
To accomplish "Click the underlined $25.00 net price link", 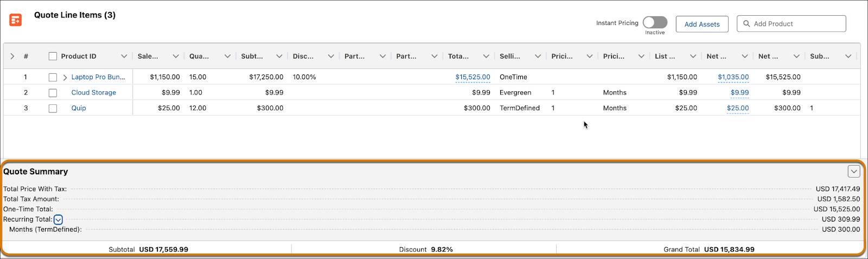I will [738, 108].
